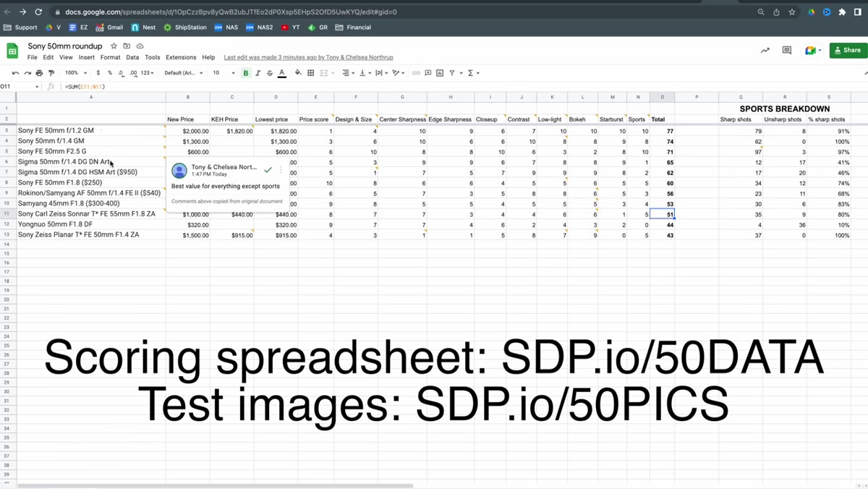Format selection as percent

click(110, 73)
